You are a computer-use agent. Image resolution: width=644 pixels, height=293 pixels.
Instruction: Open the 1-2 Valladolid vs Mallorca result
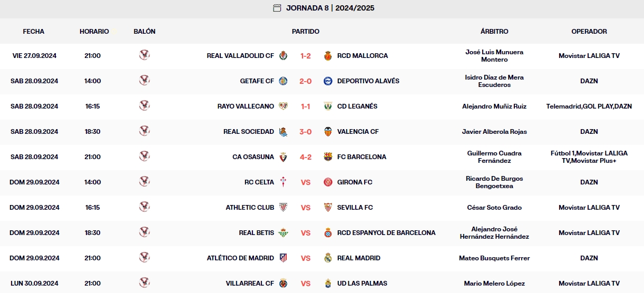(x=306, y=56)
